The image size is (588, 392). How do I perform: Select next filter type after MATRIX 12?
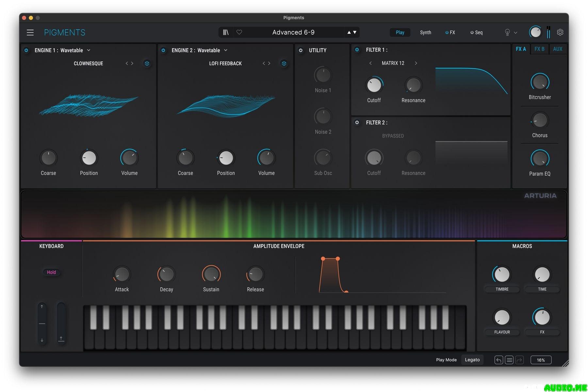click(x=416, y=63)
